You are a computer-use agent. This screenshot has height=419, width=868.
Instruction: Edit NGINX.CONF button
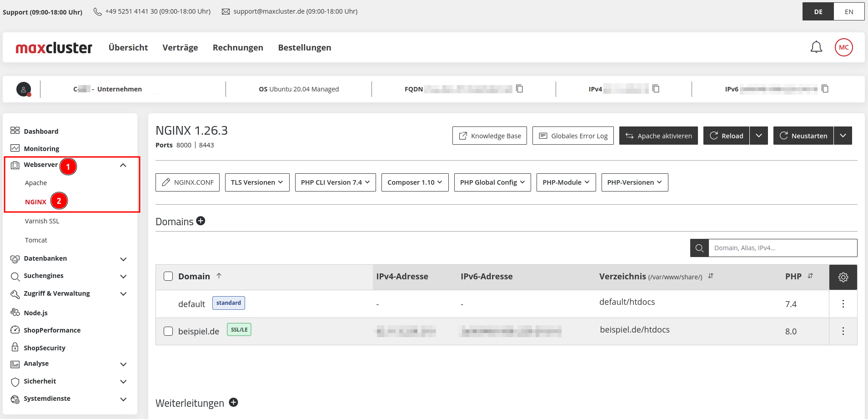[187, 182]
